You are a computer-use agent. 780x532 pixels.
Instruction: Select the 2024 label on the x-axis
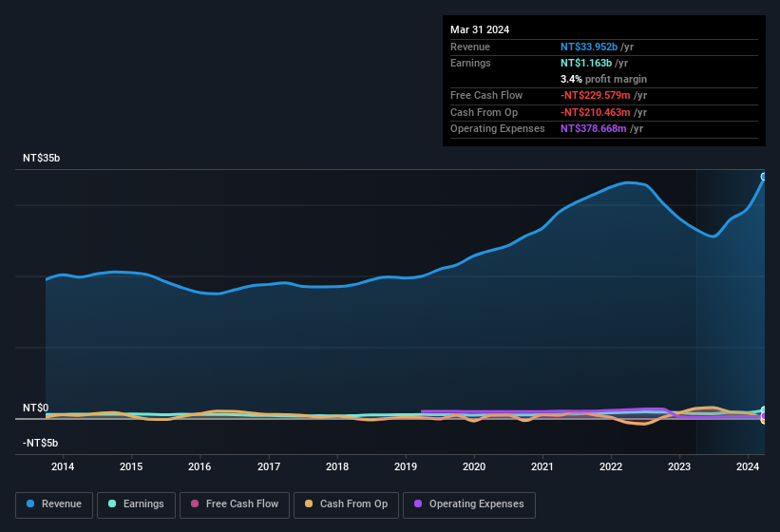pyautogui.click(x=748, y=466)
